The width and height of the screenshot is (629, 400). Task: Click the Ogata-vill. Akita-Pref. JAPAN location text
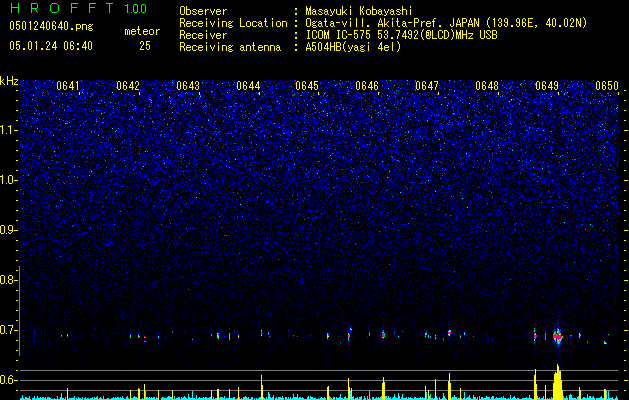tap(446, 23)
